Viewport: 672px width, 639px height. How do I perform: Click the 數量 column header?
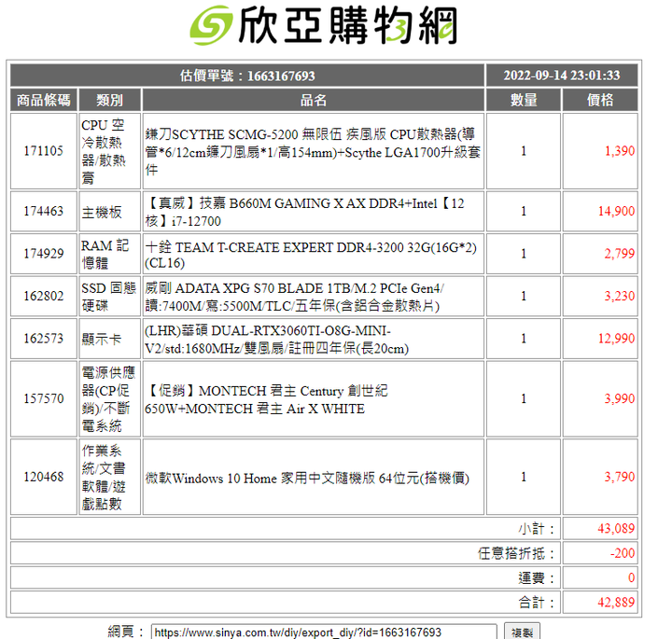(x=524, y=100)
